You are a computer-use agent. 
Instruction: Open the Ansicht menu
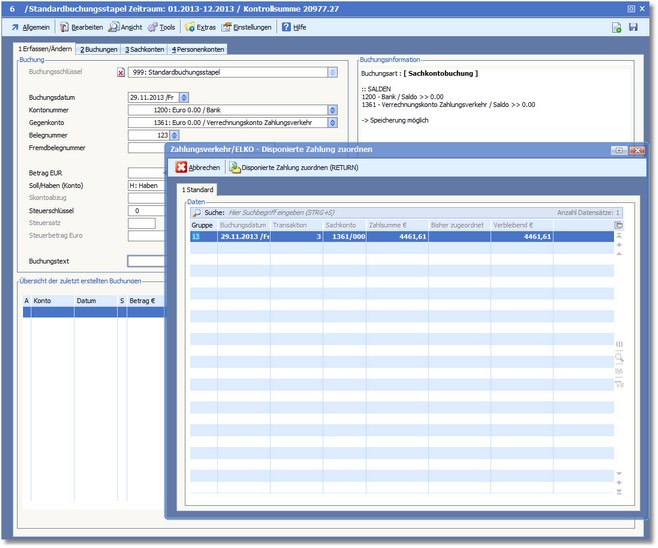coord(131,27)
